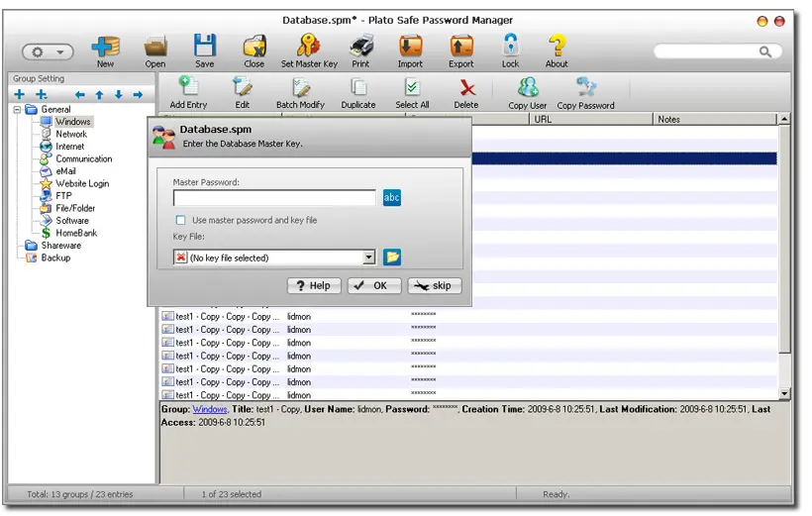Click the Add Entry icon
The width and height of the screenshot is (812, 516).
(188, 92)
